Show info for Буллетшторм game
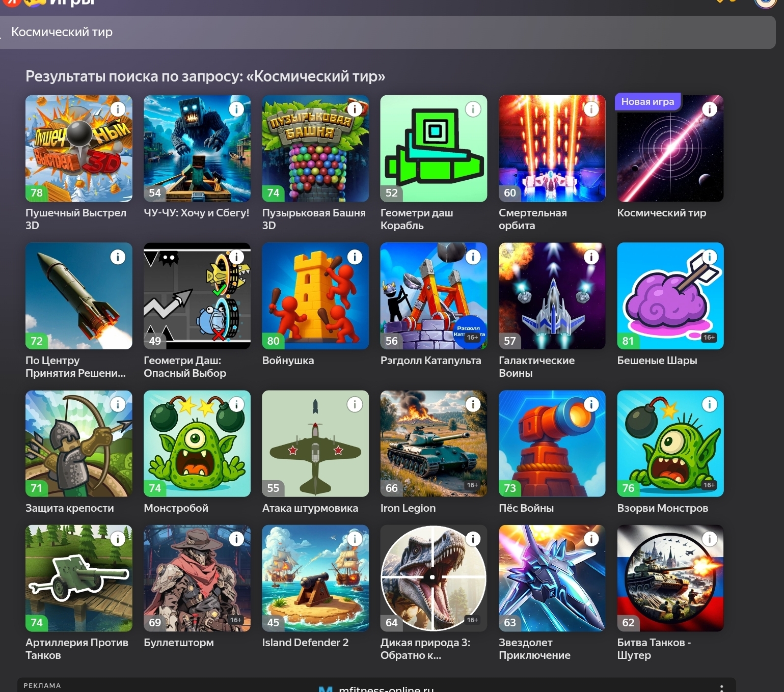 coord(236,539)
